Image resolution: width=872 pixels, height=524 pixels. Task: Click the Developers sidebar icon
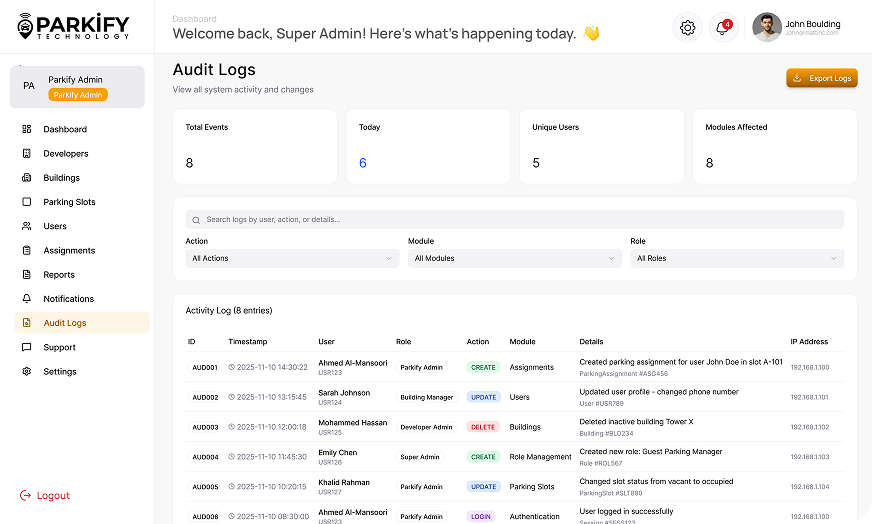pyautogui.click(x=26, y=154)
